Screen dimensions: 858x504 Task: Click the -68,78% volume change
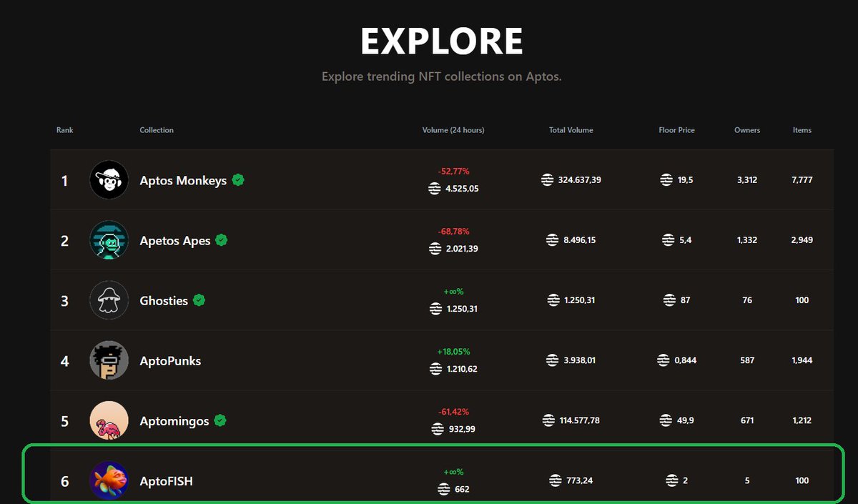pos(453,232)
